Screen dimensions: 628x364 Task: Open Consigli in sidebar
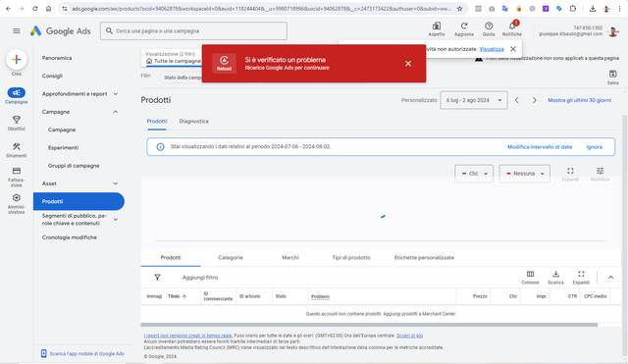click(x=52, y=76)
